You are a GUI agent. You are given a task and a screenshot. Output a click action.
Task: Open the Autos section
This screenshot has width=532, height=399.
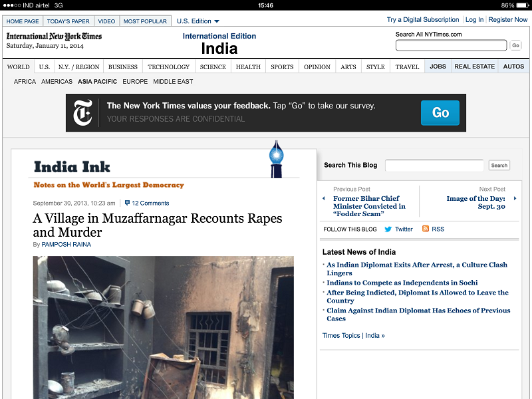click(513, 66)
